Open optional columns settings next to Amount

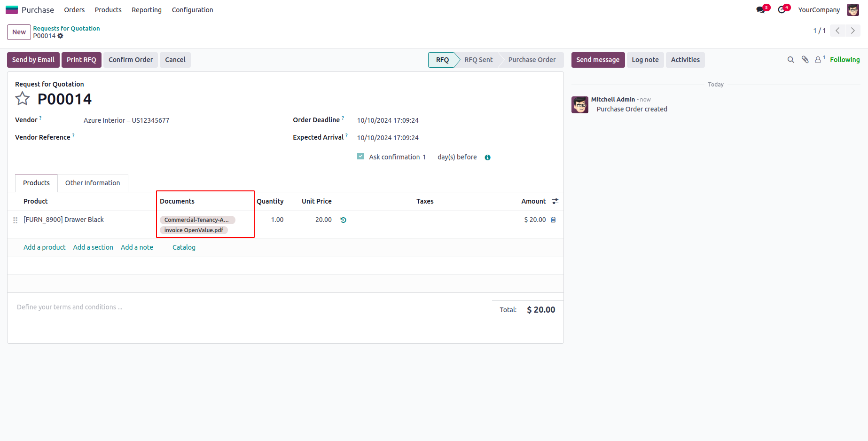[x=555, y=201]
